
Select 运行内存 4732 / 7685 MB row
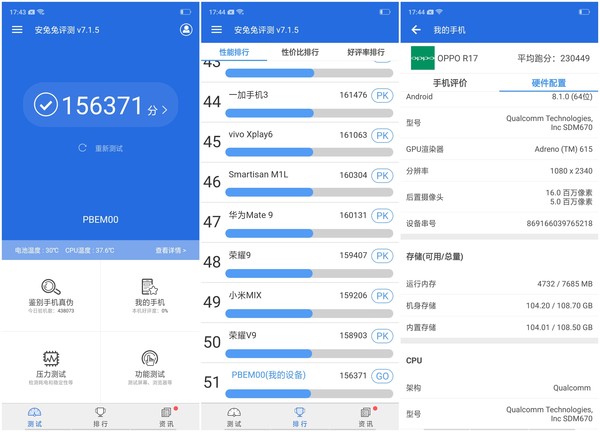(499, 284)
